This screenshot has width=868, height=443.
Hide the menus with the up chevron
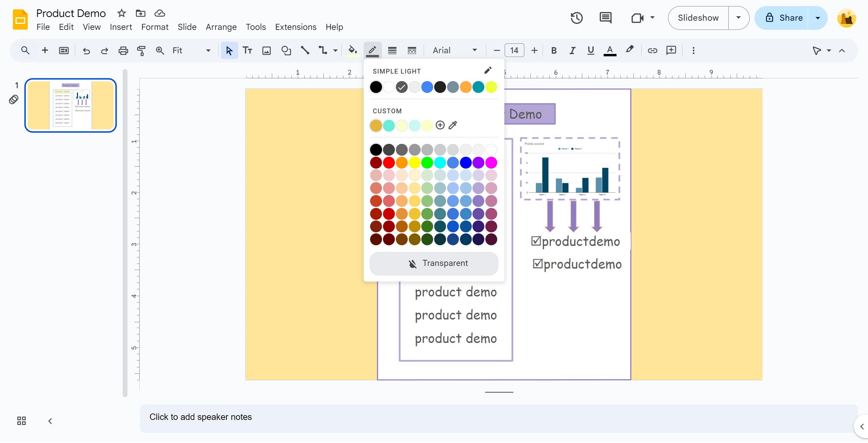click(x=842, y=51)
